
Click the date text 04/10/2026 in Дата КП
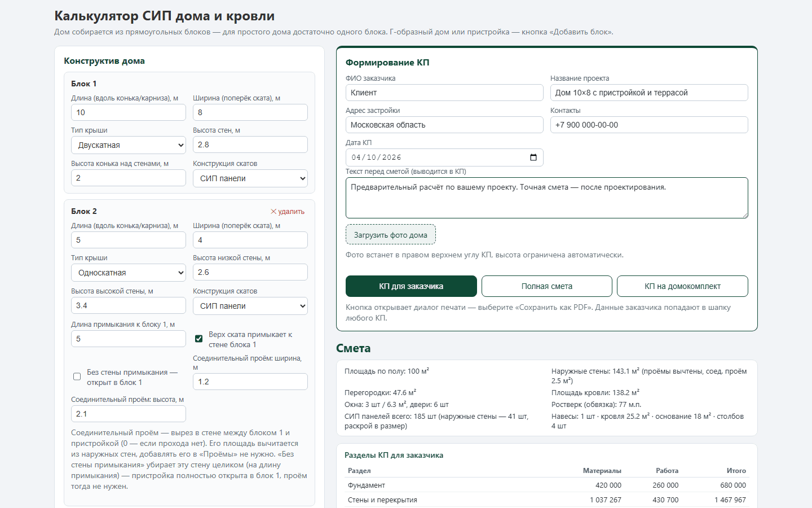376,157
